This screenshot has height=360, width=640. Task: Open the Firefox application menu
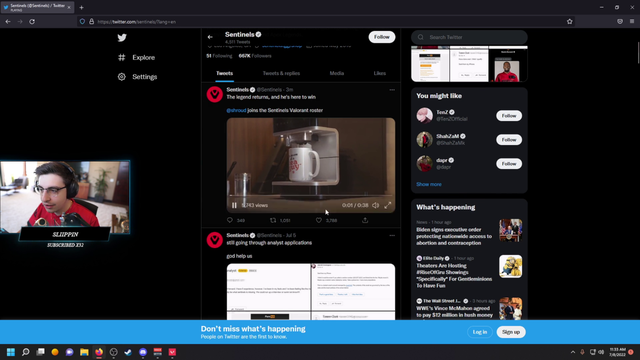(x=632, y=21)
